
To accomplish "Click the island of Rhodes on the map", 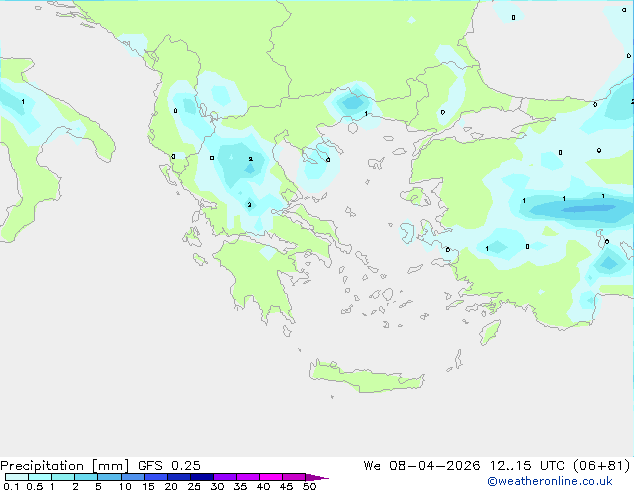I will coord(490,332).
